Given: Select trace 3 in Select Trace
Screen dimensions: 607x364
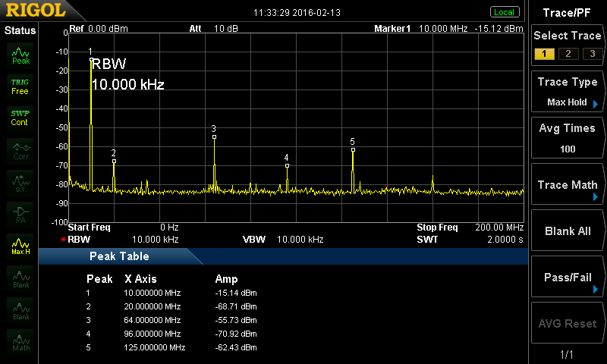Looking at the screenshot, I should coord(589,53).
